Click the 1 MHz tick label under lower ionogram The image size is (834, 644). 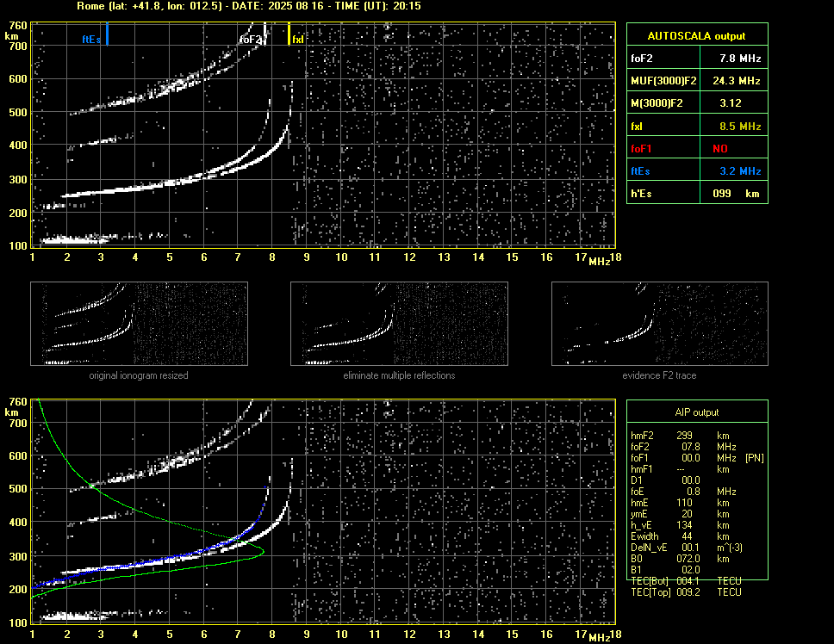pyautogui.click(x=33, y=634)
